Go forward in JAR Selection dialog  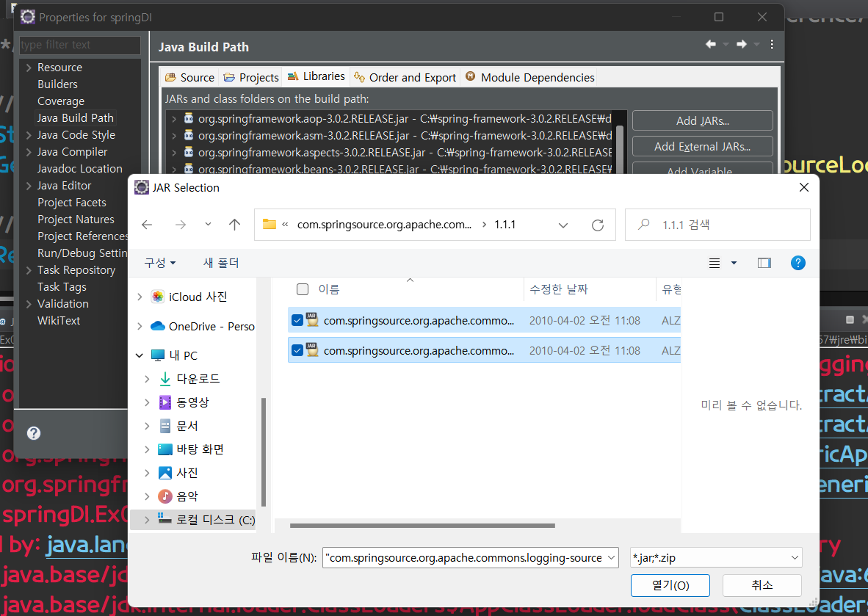click(x=181, y=225)
